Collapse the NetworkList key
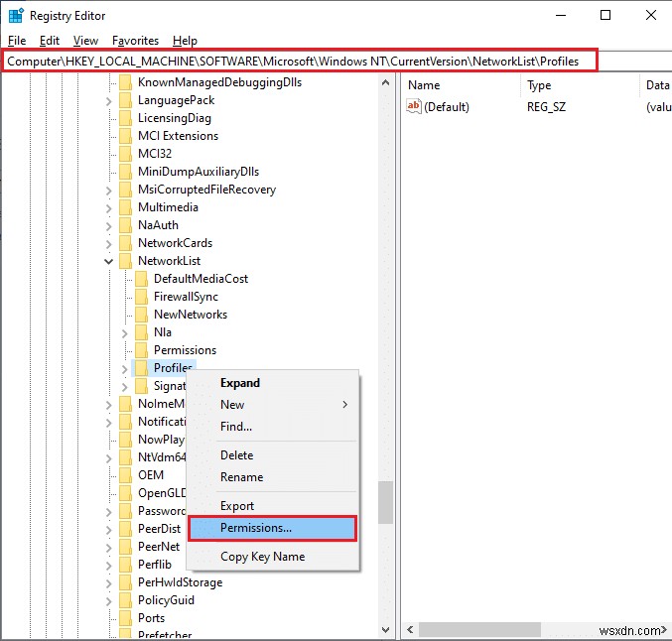672x641 pixels. (x=109, y=261)
